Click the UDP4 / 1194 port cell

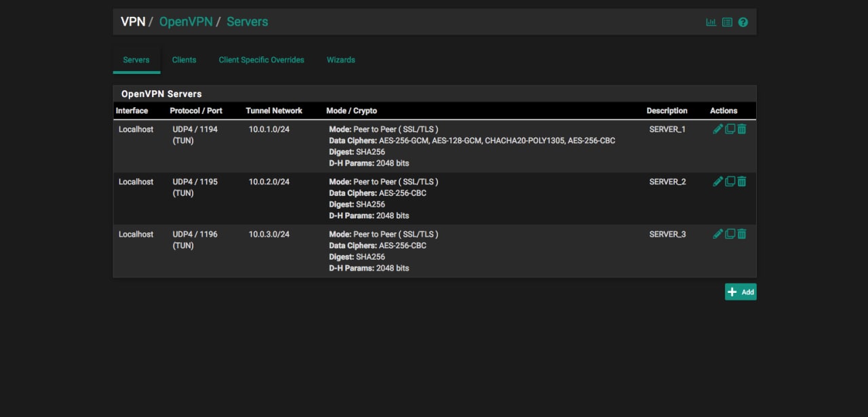(195, 135)
